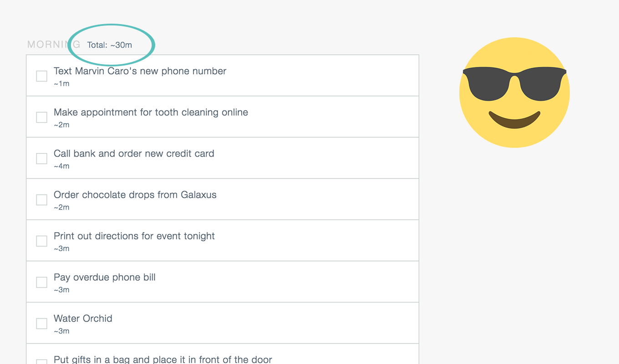
Task: Click the sunglasses smiley emoji
Action: [514, 92]
